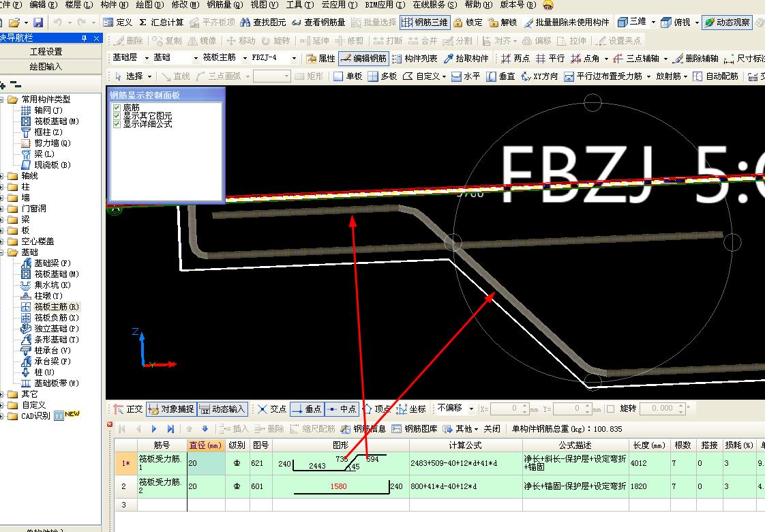The image size is (765, 532).
Task: Select 多板 multi slab tool
Action: pos(382,76)
